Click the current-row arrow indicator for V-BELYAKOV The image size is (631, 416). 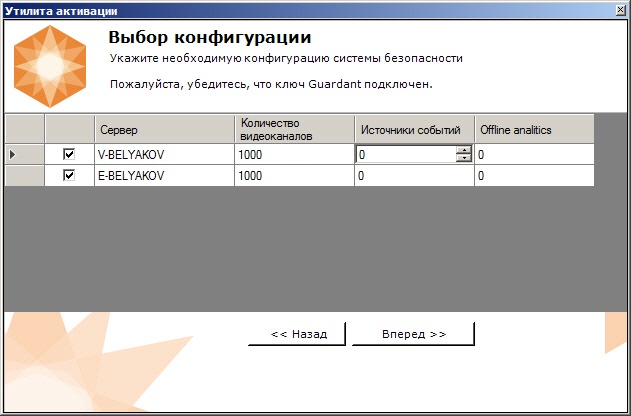click(x=13, y=154)
